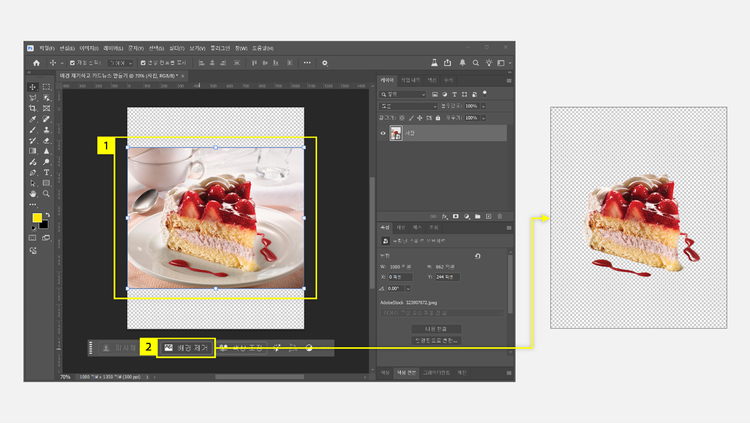Select the Rectangle shape tool
Image resolution: width=750 pixels, height=423 pixels.
coord(46,183)
